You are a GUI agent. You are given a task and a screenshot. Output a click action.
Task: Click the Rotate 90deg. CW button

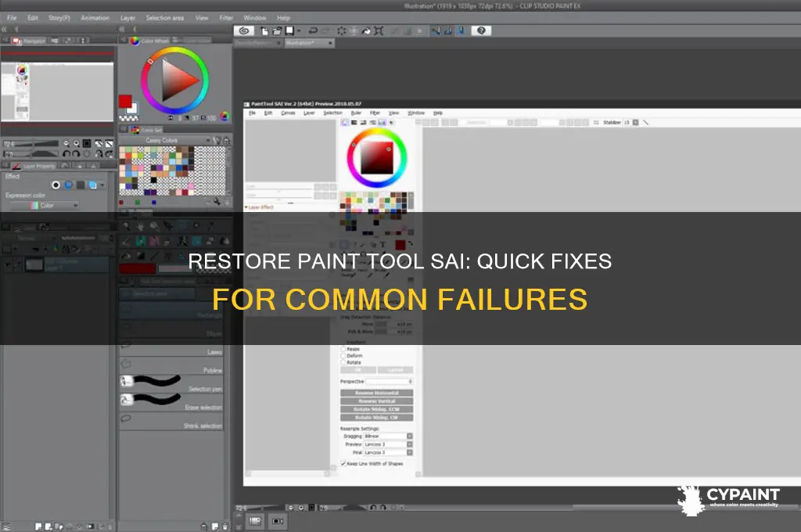[377, 418]
